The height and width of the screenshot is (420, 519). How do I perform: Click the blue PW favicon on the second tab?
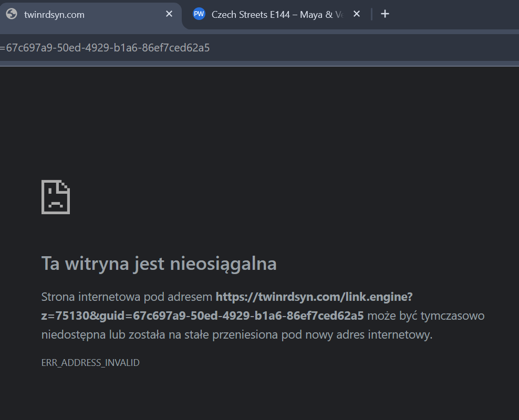point(199,14)
